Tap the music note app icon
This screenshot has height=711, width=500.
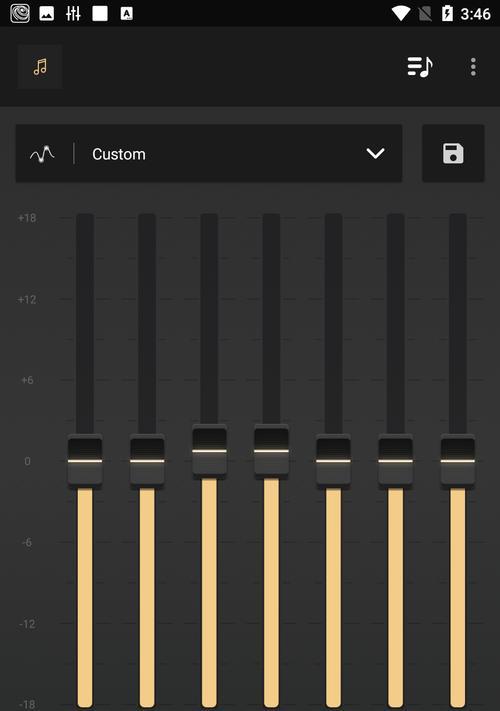(40, 67)
